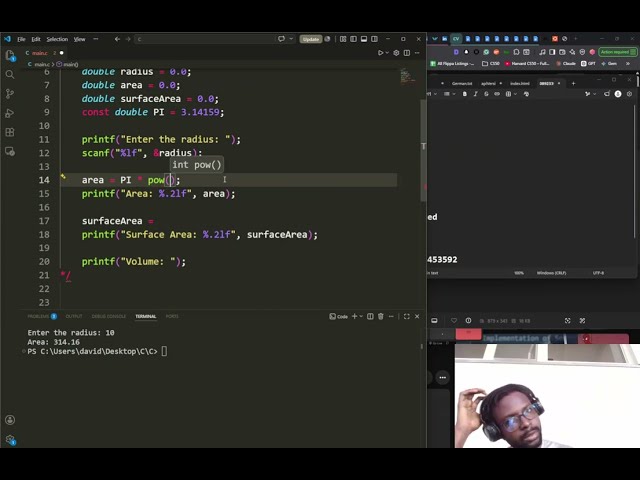
Task: Open the Manage gear in activity bar
Action: (10, 440)
